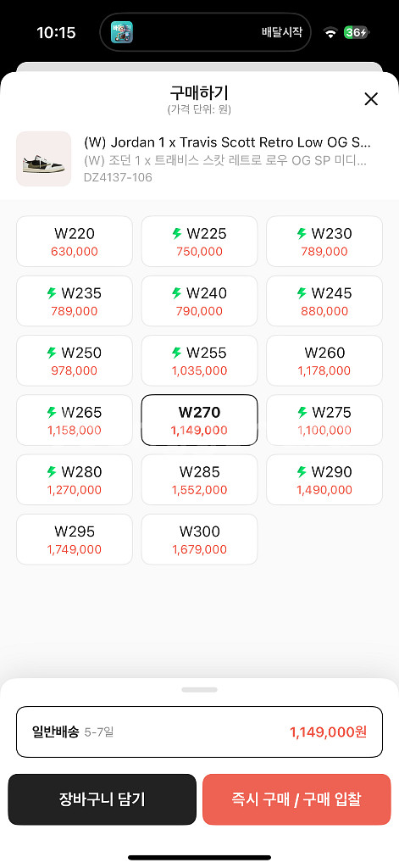Image resolution: width=399 pixels, height=868 pixels.
Task: Select size W260 priced 1,178,000
Action: pos(324,360)
